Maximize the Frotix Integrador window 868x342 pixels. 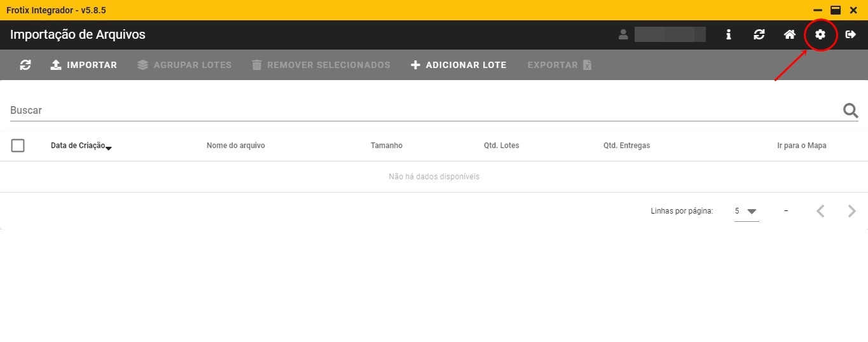(x=836, y=10)
